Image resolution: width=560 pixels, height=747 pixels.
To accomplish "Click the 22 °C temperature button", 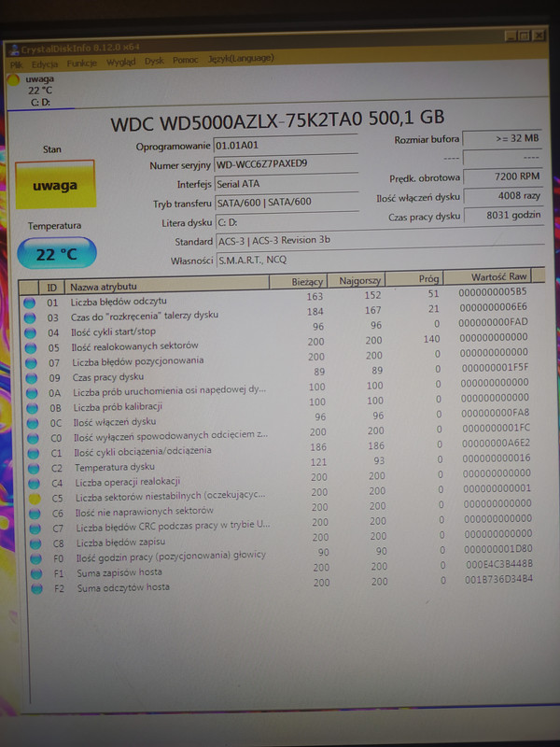I will (57, 253).
